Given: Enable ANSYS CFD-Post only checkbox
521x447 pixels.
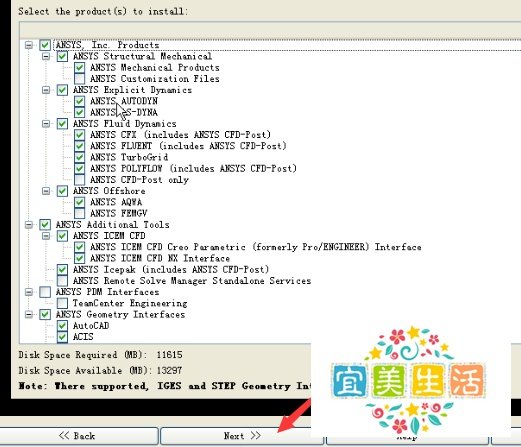Looking at the screenshot, I should 79,180.
